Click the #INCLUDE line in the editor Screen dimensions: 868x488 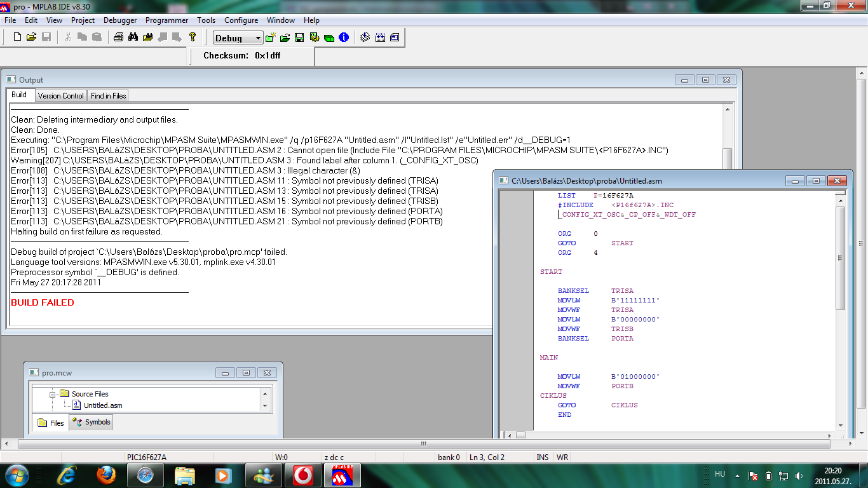click(616, 205)
